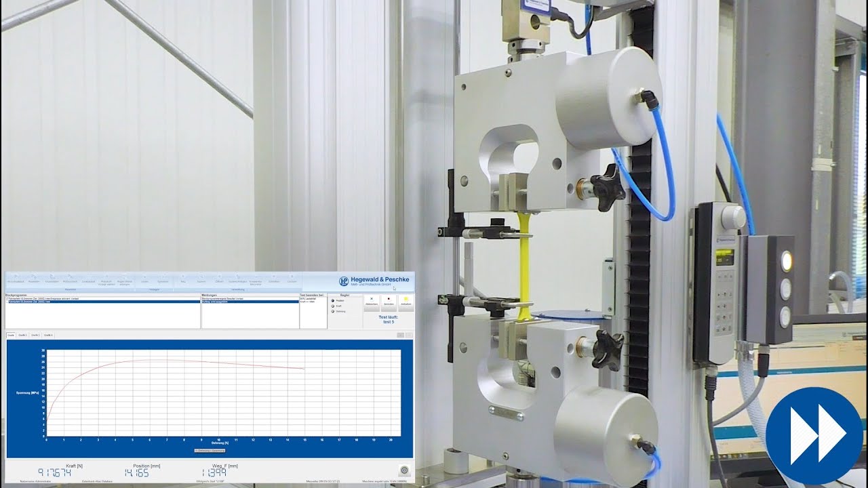The height and width of the screenshot is (488, 868).
Task: Click the round power icon at bottom right
Action: pos(405,470)
